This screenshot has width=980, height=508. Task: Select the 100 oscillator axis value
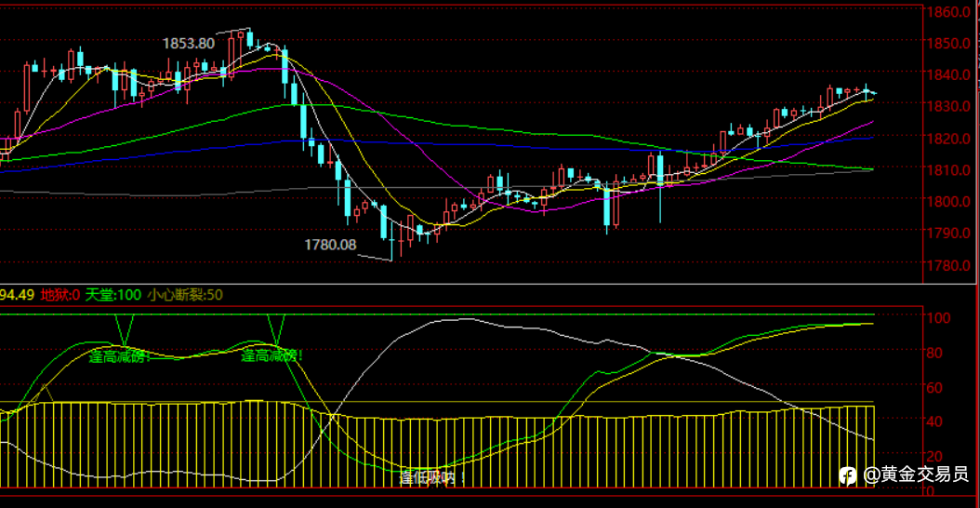939,318
